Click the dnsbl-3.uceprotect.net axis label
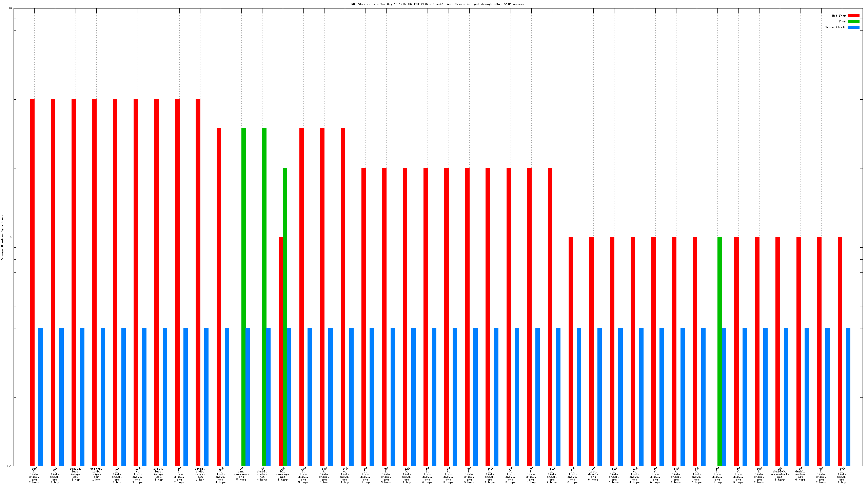868x488 pixels. click(x=780, y=474)
